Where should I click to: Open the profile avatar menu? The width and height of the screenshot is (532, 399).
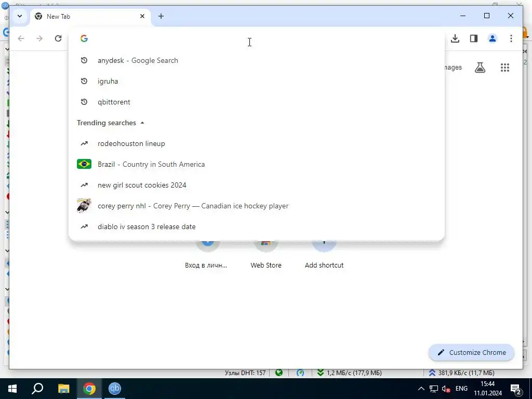click(x=493, y=38)
